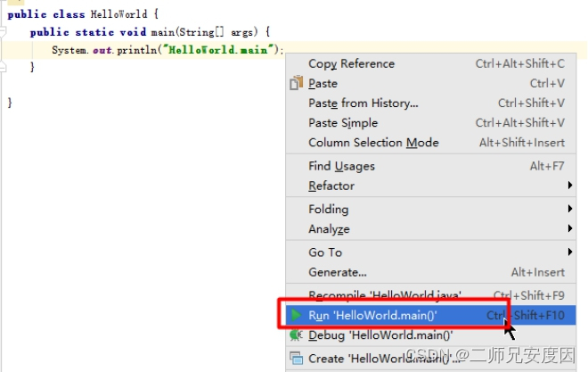
Task: Select Paste in the context menu
Action: (430, 83)
